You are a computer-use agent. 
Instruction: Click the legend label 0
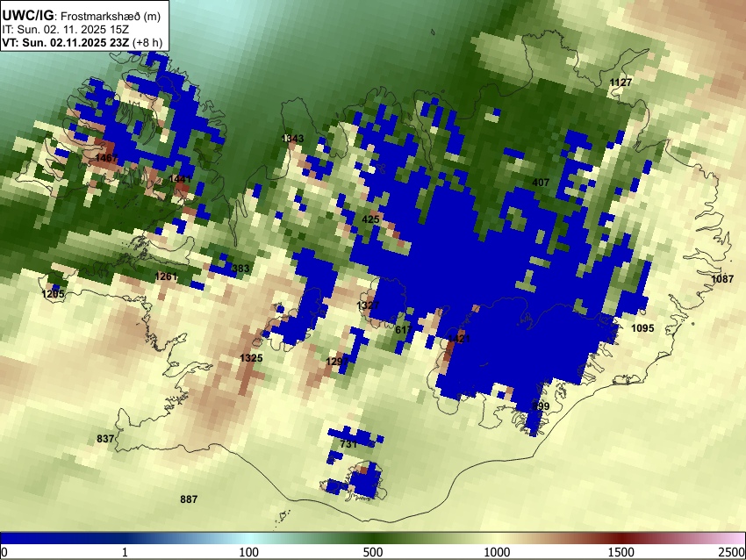(x=4, y=552)
